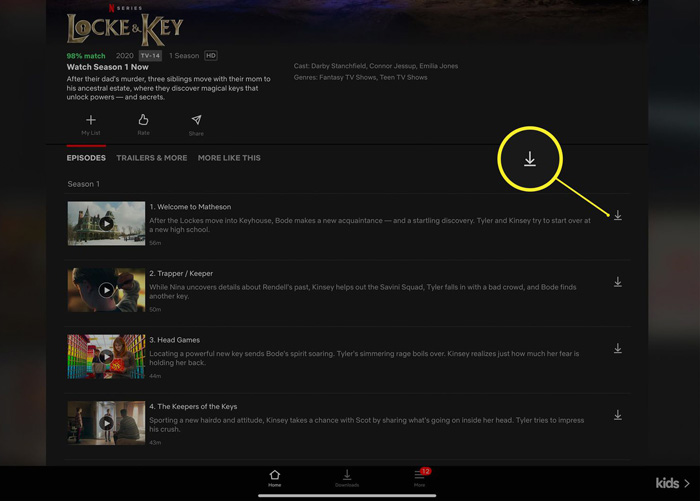The width and height of the screenshot is (700, 501).
Task: Open the Episodes tab
Action: (86, 158)
